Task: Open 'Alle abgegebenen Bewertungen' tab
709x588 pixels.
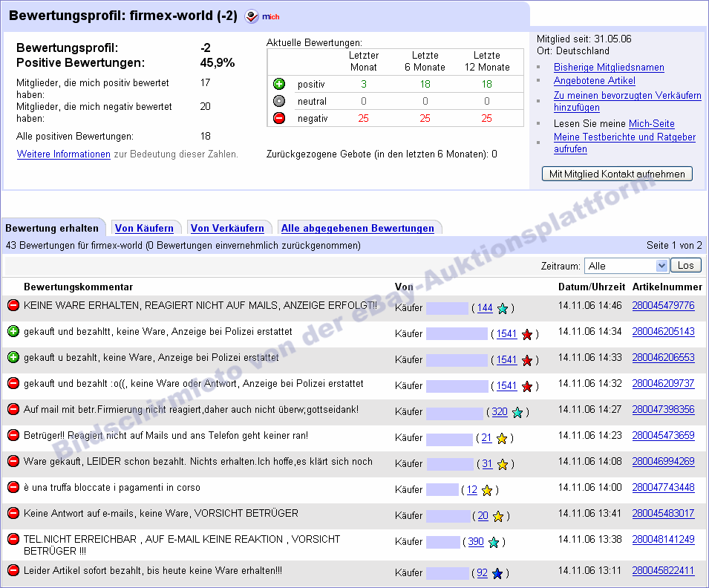Action: 358,228
